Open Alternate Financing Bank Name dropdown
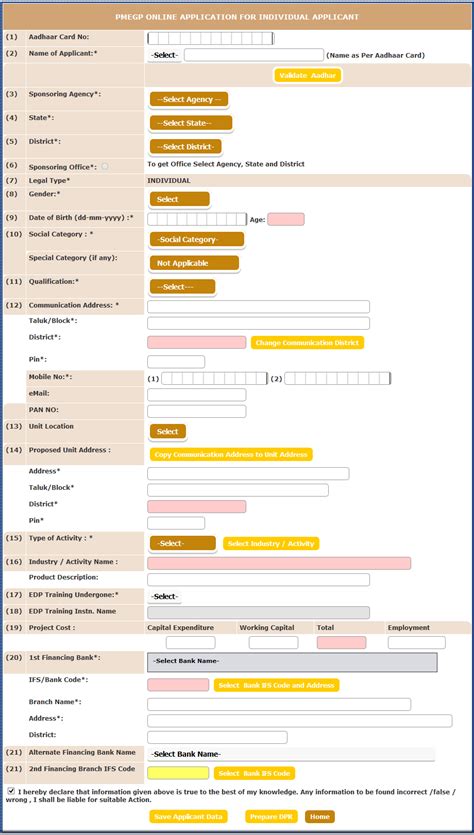Image resolution: width=474 pixels, height=835 pixels. 291,754
